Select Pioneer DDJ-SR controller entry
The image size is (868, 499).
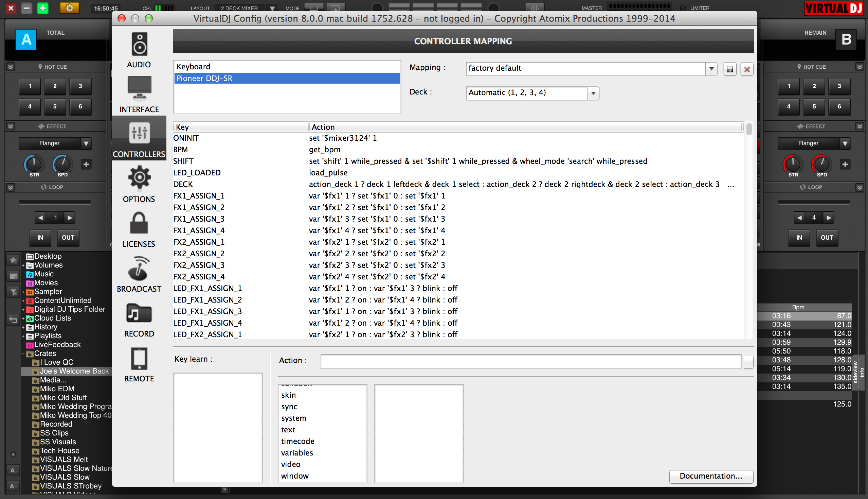286,78
